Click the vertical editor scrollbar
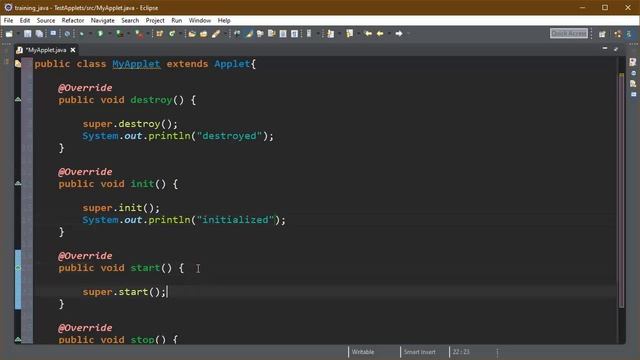 click(x=621, y=190)
